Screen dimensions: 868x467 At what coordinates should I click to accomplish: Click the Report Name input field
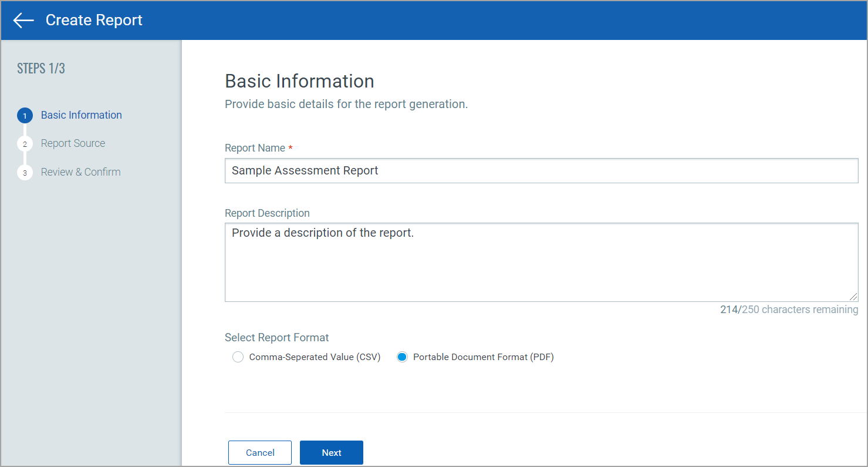(x=541, y=170)
